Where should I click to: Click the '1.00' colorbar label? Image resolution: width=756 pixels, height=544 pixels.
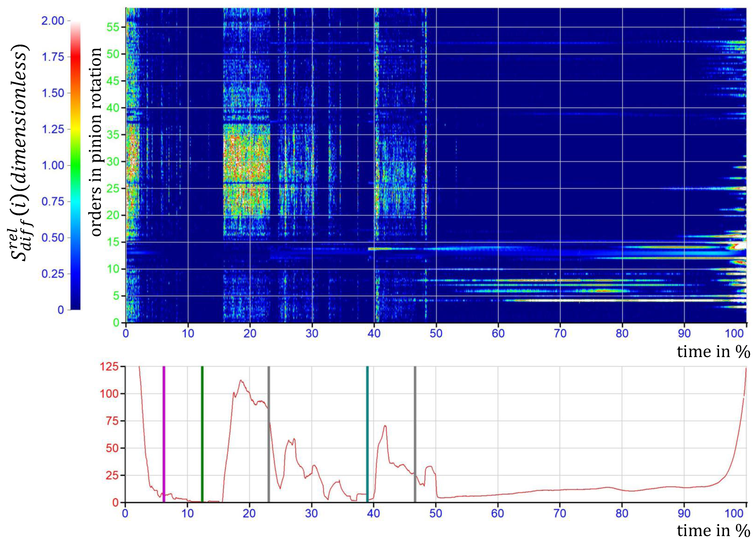click(x=53, y=165)
